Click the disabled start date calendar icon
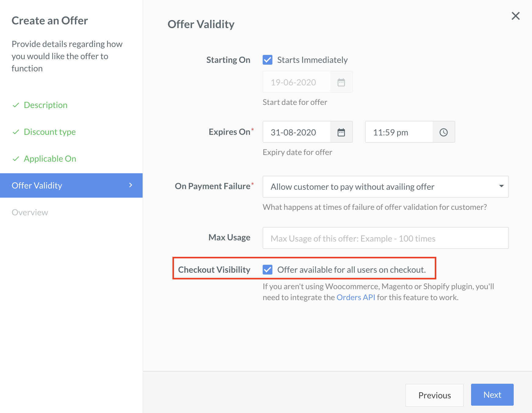Screen dimensions: 532x413 pos(341,82)
